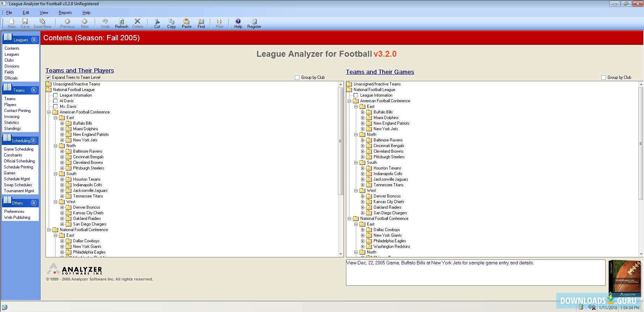Image resolution: width=644 pixels, height=312 pixels.
Task: Collapse the Others sidebar section chevron
Action: coord(34,203)
